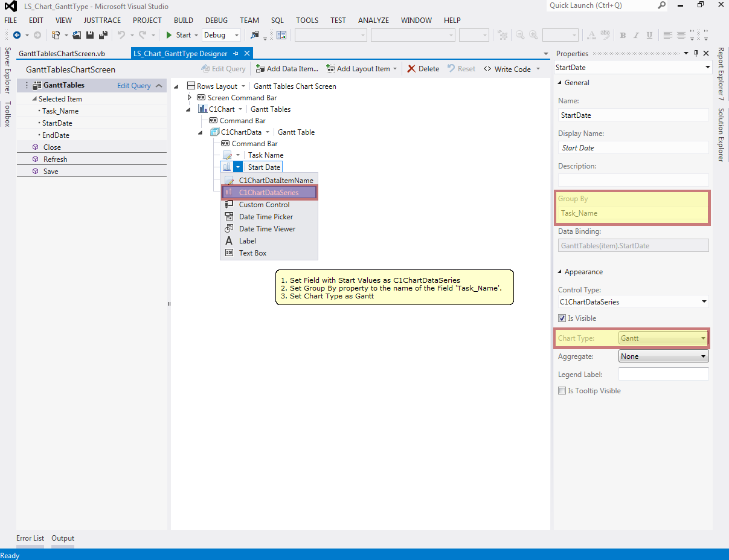This screenshot has width=729, height=560.
Task: Click the Center alignment toolbar icon
Action: coord(681,35)
